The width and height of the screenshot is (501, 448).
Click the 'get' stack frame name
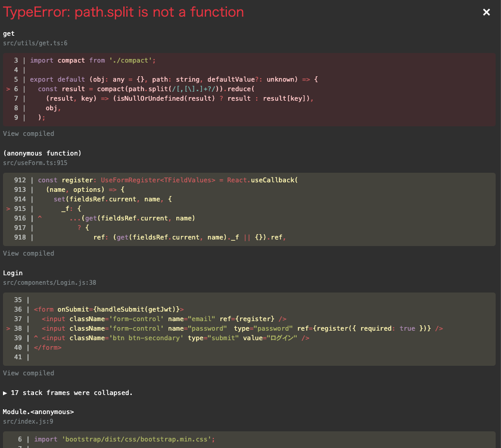pyautogui.click(x=9, y=34)
